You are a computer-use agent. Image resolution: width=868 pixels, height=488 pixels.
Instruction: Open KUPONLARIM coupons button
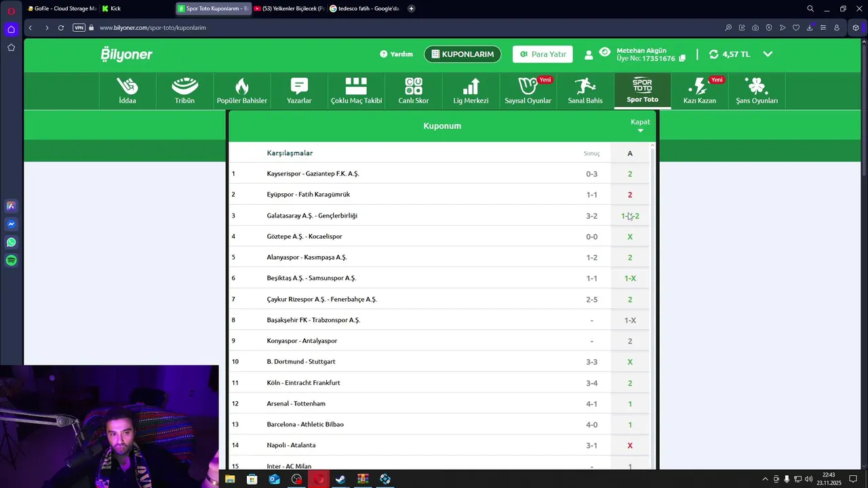[462, 54]
